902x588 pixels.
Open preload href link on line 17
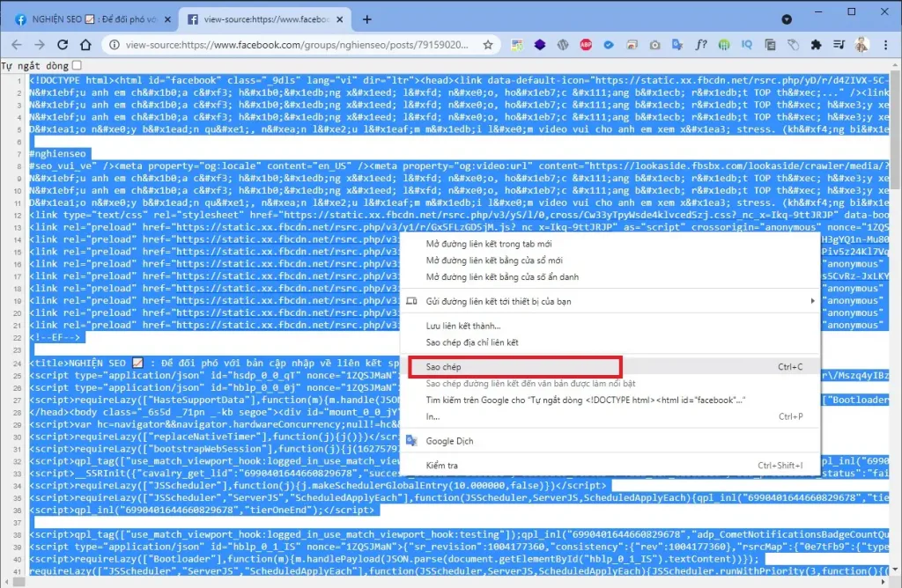288,276
